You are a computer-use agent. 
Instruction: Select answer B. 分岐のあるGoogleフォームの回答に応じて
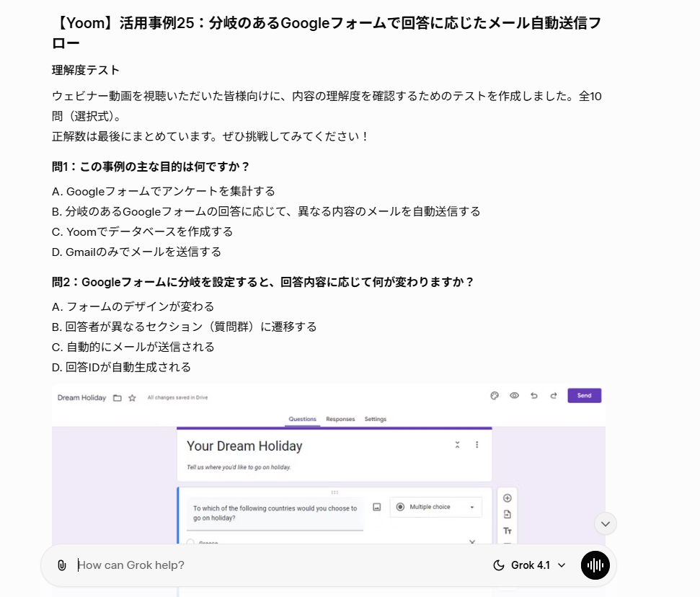[x=266, y=212]
